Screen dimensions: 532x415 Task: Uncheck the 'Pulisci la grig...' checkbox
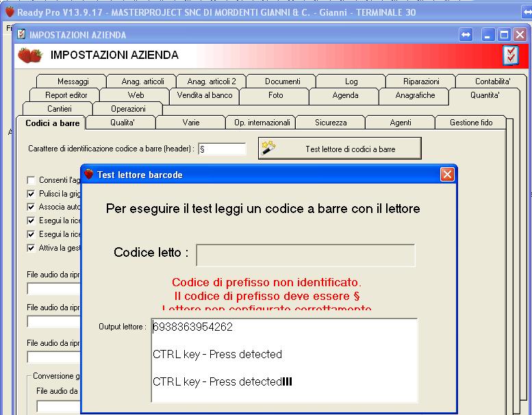coord(31,194)
